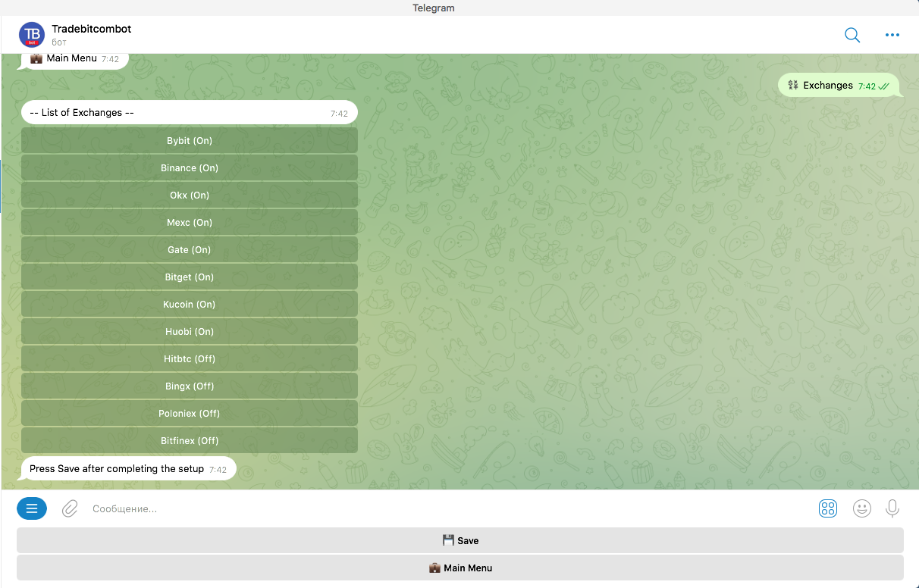Attach a file with paperclip icon

(x=70, y=508)
